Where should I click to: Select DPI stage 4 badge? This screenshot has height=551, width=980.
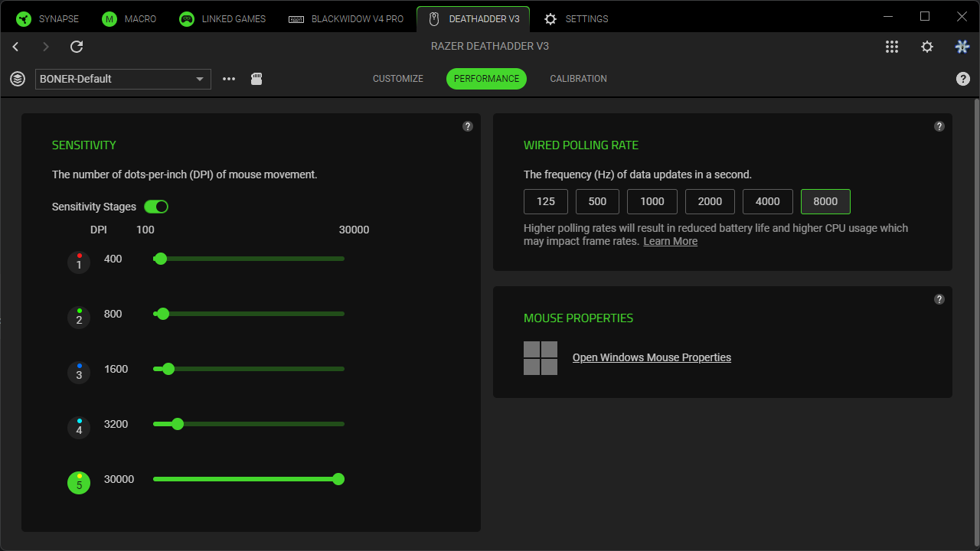79,428
